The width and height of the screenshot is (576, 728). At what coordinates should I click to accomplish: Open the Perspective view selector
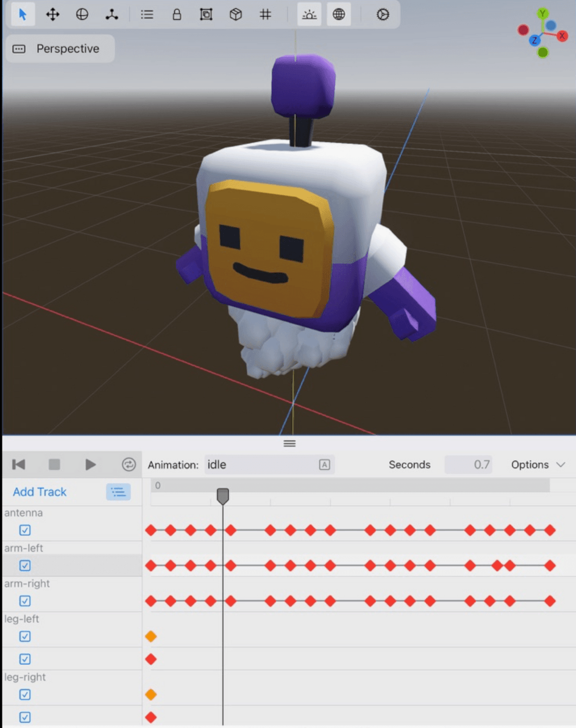[x=60, y=49]
